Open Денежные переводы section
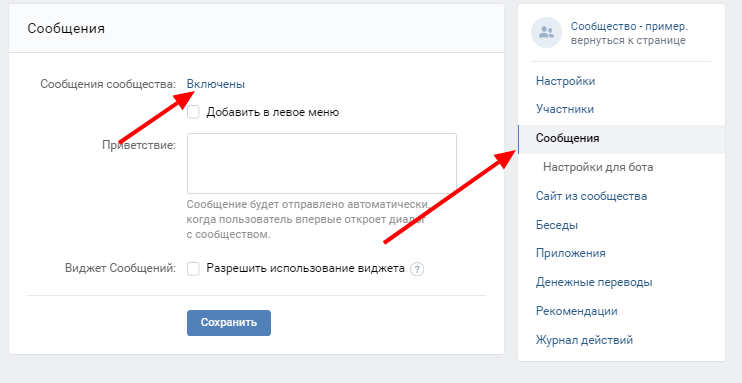This screenshot has height=383, width=742. 594,282
